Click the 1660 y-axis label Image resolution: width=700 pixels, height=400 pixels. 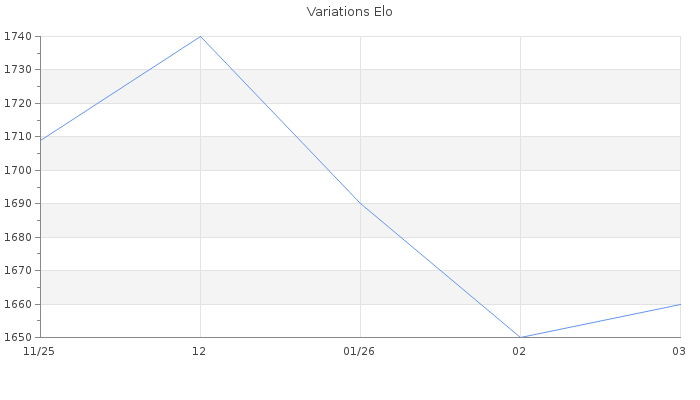coord(17,304)
